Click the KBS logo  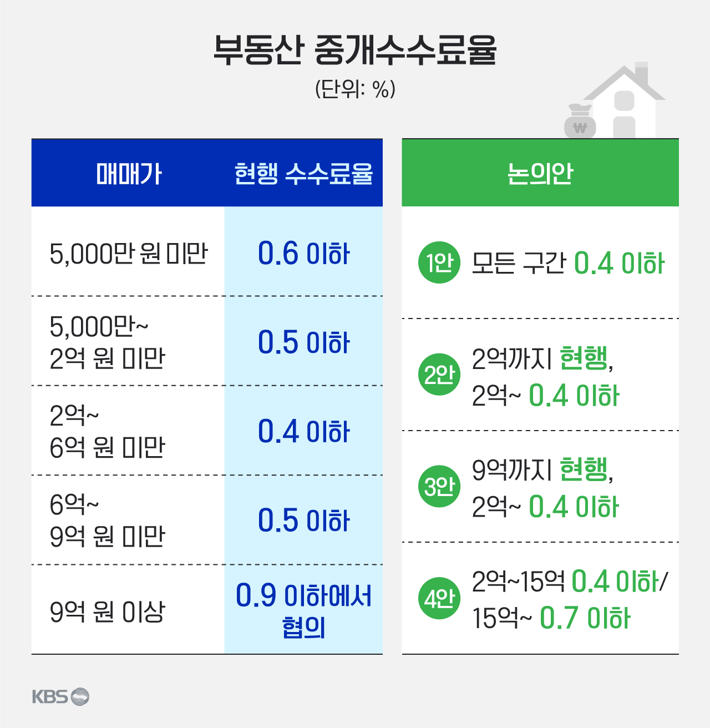60,697
